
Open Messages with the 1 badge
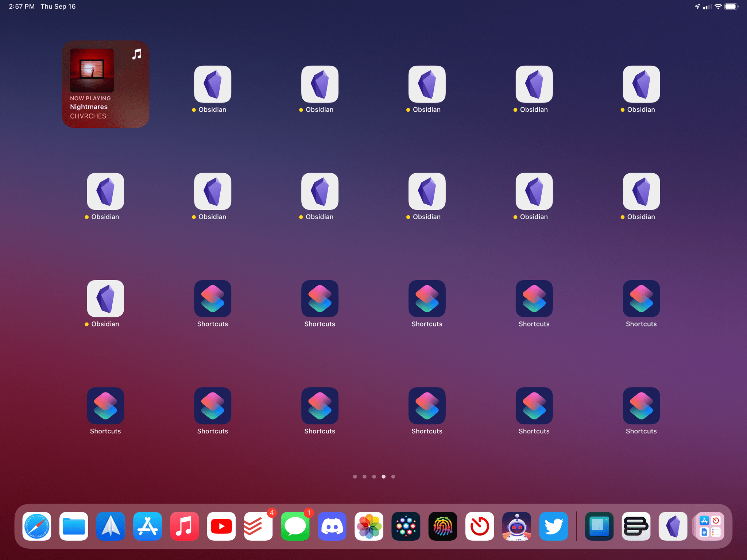click(295, 526)
